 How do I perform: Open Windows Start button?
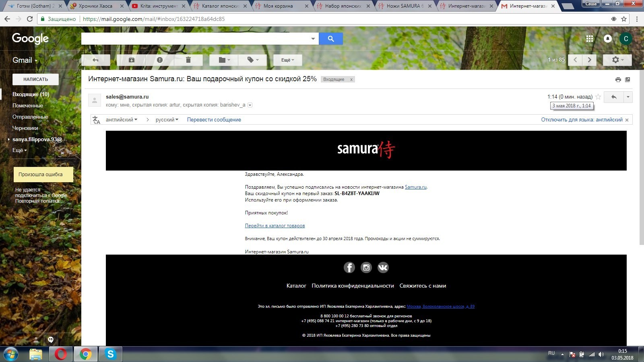point(10,354)
